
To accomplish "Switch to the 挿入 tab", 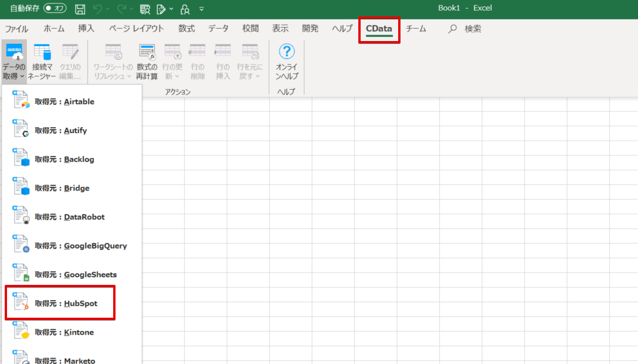I will point(86,29).
